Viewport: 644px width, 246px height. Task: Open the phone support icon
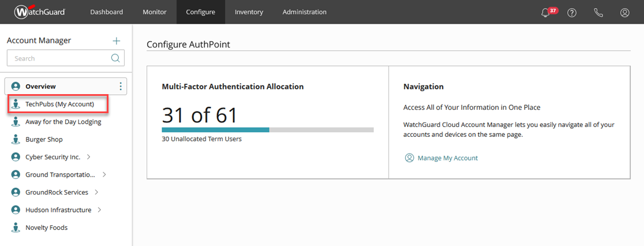pos(598,13)
